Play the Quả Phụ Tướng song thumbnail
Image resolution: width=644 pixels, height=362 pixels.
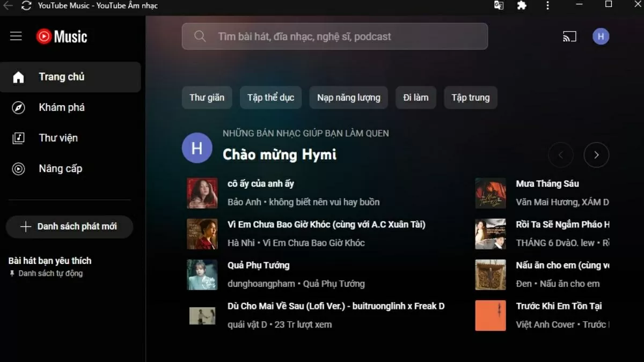(202, 275)
